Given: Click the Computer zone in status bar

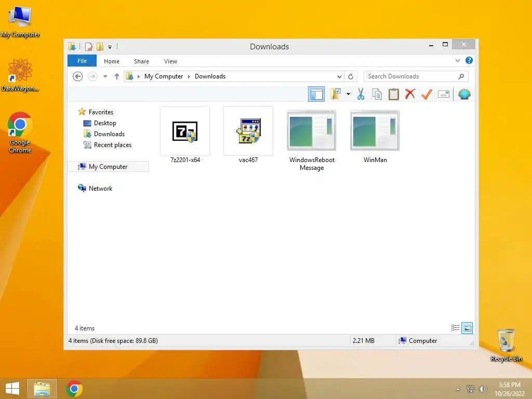Looking at the screenshot, I should (418, 341).
